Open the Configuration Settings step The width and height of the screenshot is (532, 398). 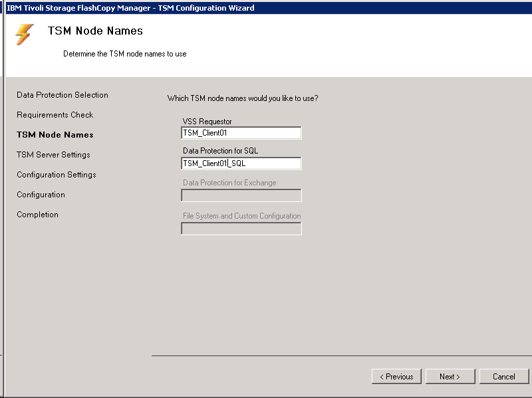pyautogui.click(x=57, y=175)
